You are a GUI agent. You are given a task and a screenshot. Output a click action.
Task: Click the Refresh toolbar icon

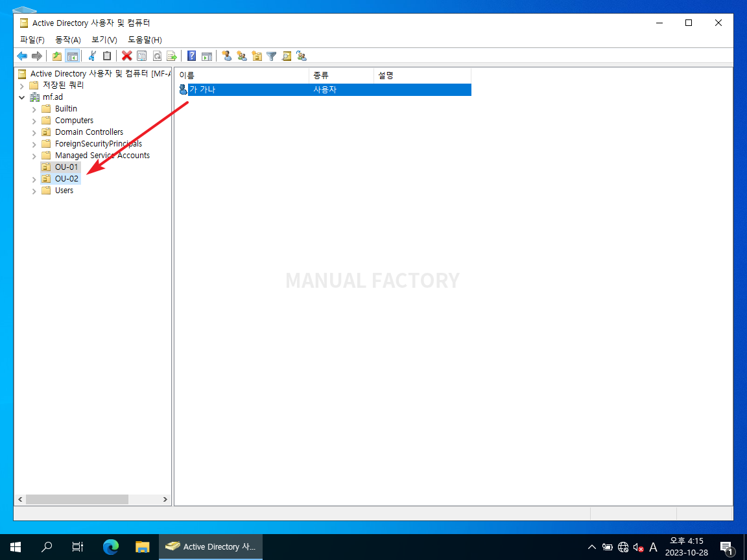tap(157, 56)
